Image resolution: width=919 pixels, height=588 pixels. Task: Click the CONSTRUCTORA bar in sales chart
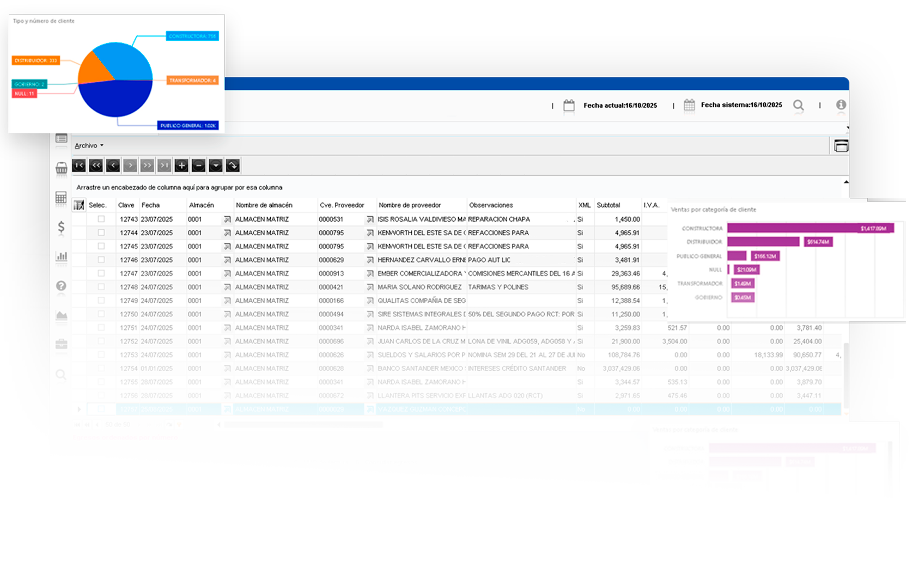coord(810,228)
